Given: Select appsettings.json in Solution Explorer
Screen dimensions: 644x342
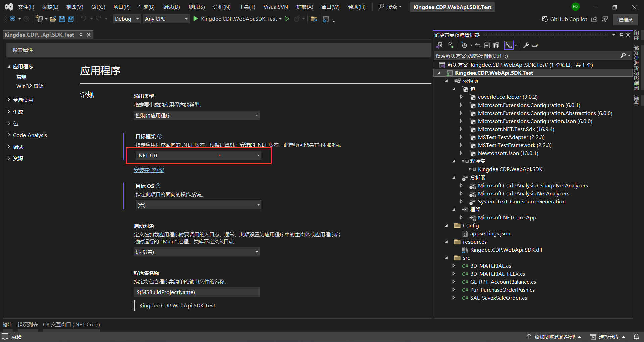Looking at the screenshot, I should (490, 234).
